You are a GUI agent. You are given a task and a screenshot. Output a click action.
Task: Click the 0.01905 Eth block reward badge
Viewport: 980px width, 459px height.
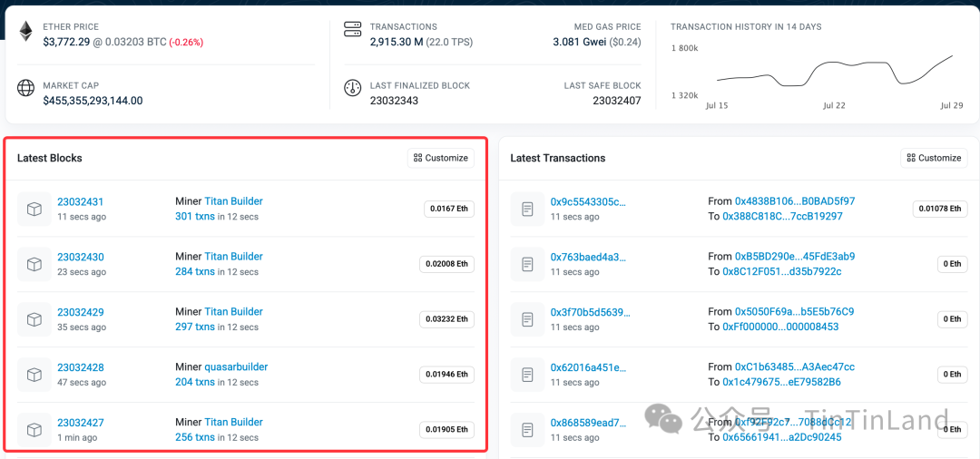pos(446,430)
